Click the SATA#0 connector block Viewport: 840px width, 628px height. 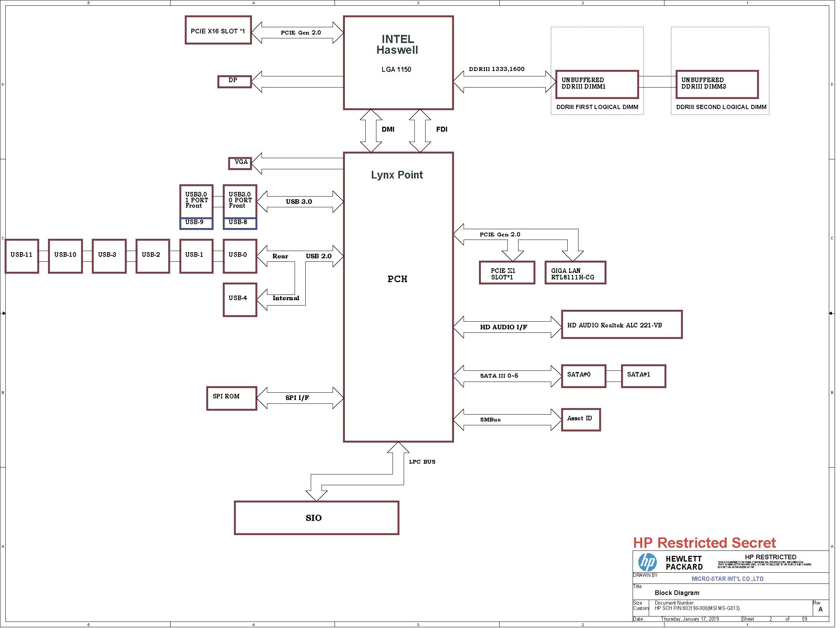tap(584, 376)
